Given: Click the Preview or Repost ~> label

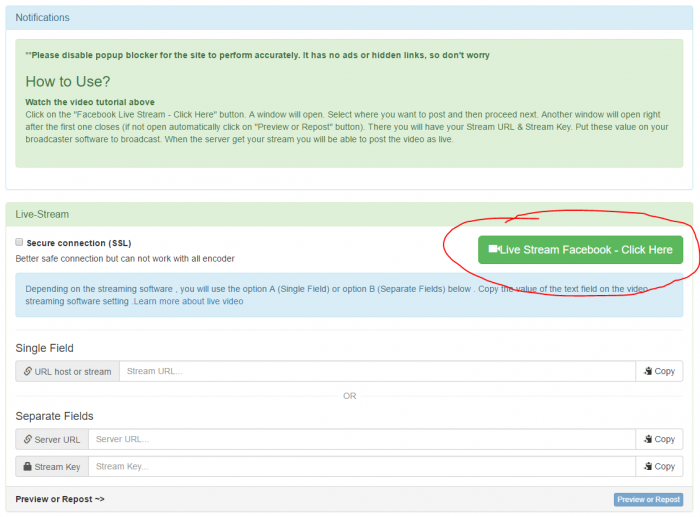Looking at the screenshot, I should 60,499.
